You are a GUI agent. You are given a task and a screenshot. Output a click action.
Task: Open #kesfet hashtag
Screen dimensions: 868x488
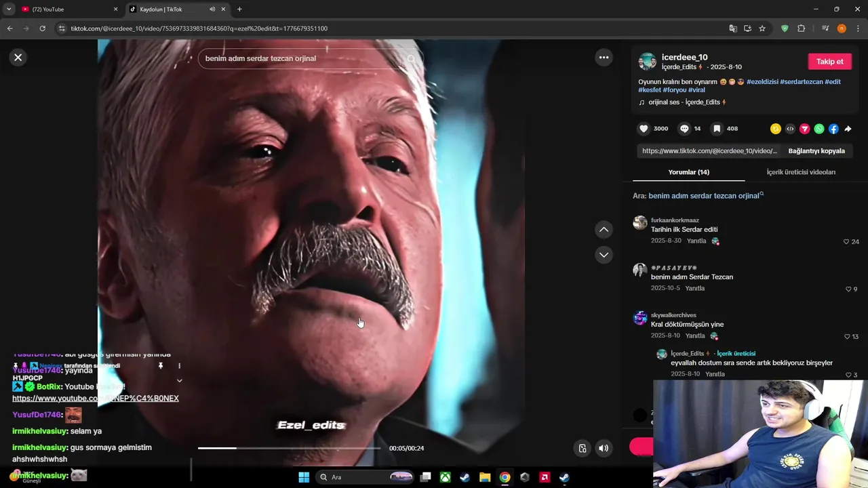click(x=650, y=90)
